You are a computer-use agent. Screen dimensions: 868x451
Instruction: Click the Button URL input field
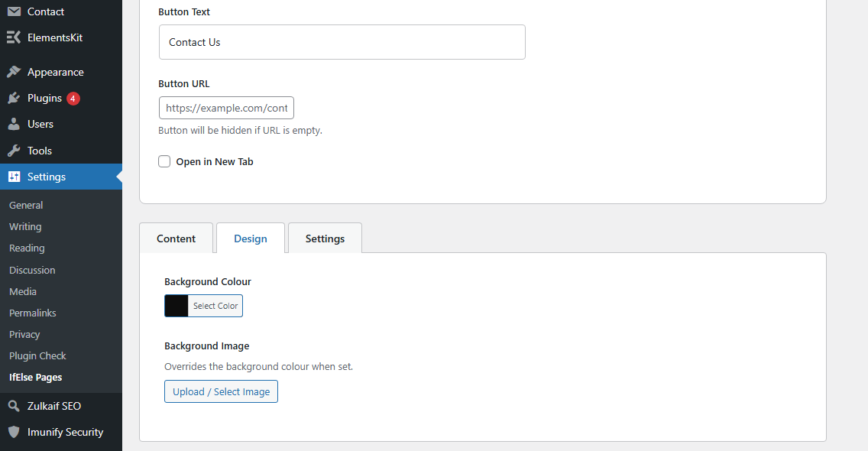[226, 108]
